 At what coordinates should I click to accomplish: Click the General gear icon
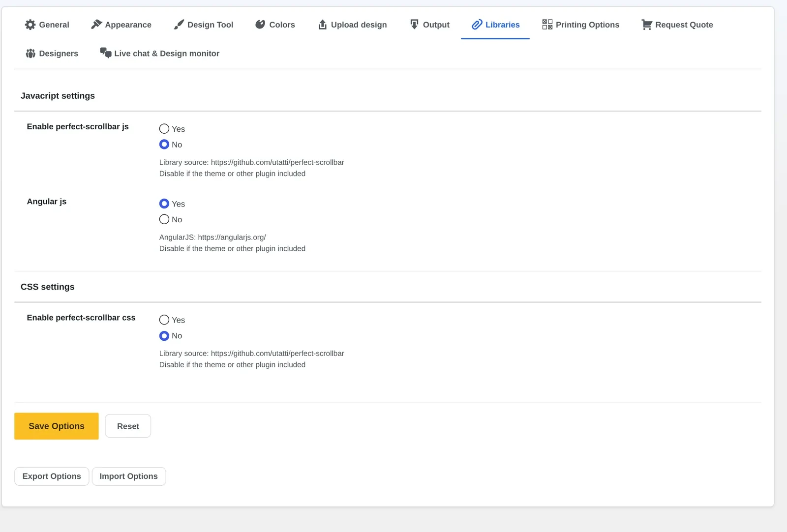tap(30, 25)
